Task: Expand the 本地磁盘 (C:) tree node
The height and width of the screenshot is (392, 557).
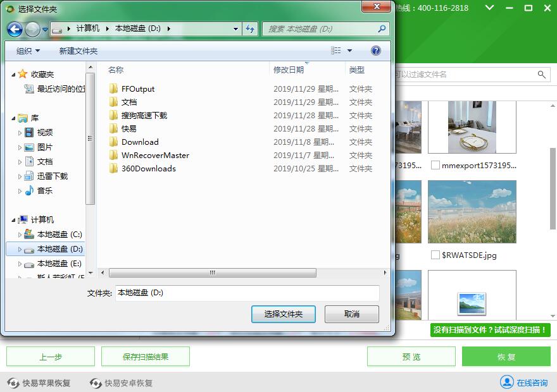Action: (x=20, y=235)
